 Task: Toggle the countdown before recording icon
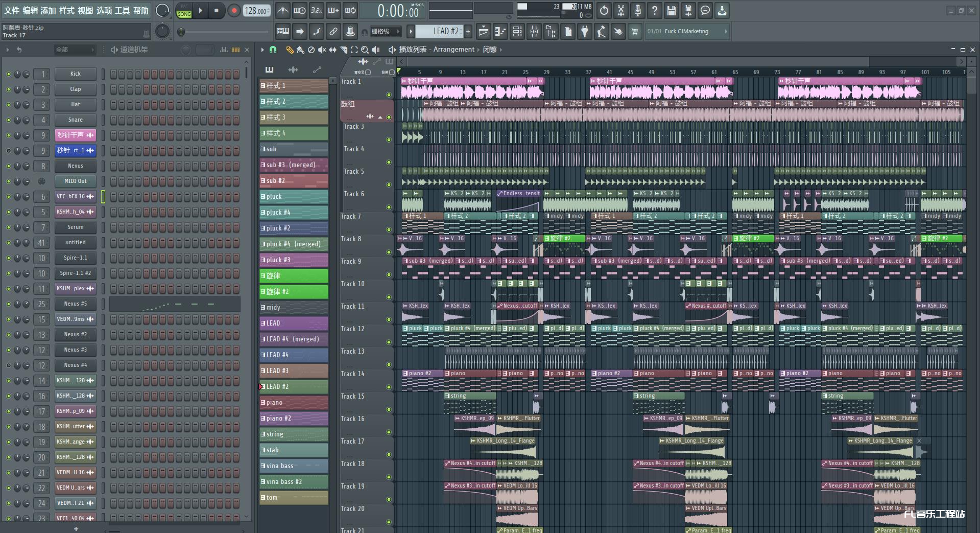pyautogui.click(x=317, y=10)
